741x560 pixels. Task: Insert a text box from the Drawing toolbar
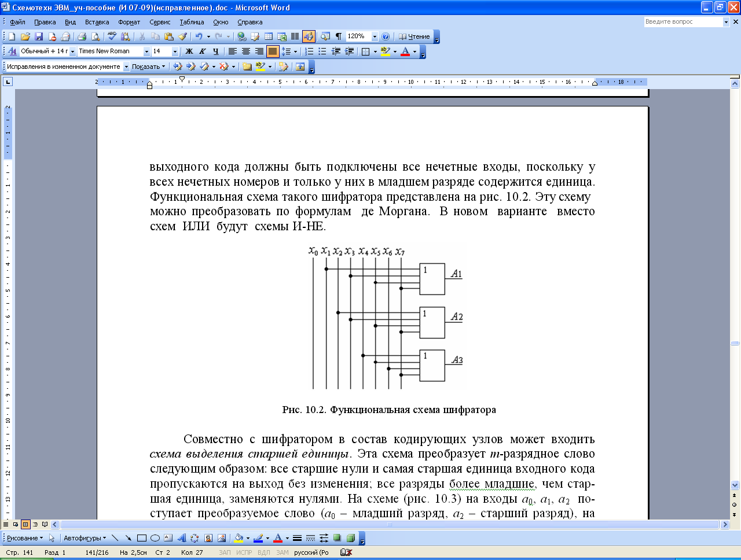168,538
